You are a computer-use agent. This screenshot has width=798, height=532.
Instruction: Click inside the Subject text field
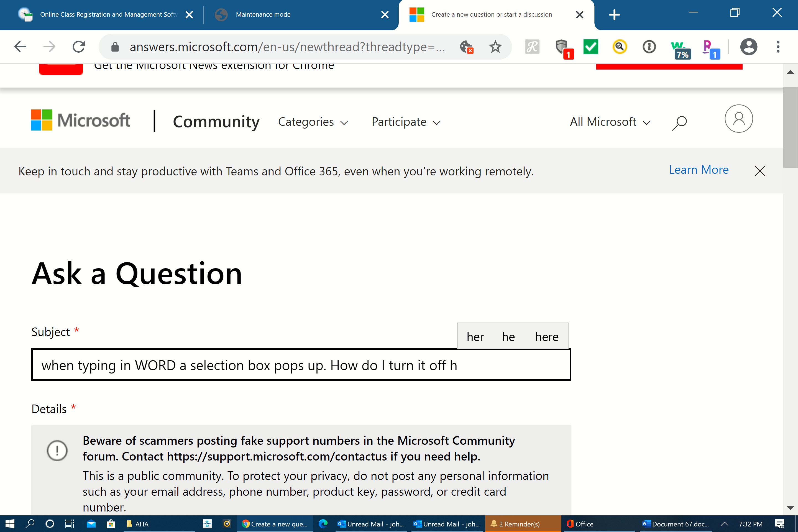tap(301, 365)
